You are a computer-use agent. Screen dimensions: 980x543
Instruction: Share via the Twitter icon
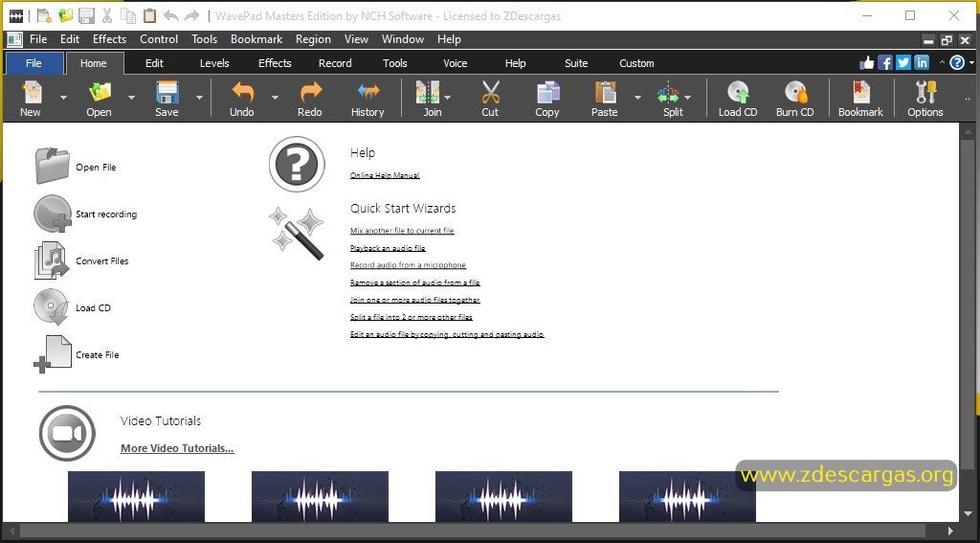point(903,62)
